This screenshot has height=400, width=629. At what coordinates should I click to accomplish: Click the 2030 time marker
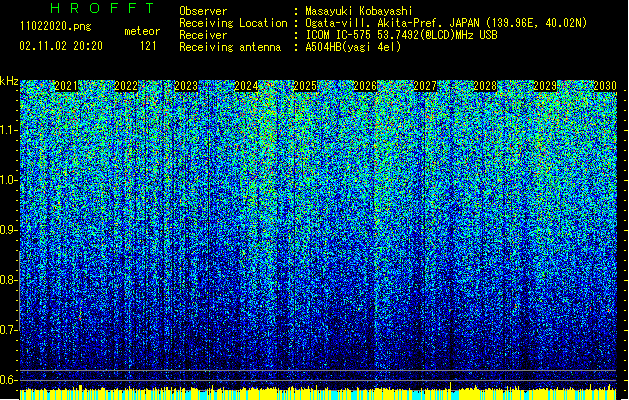point(605,86)
